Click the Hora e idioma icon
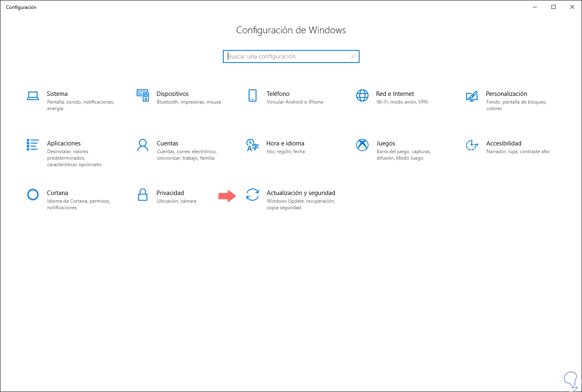 (253, 145)
